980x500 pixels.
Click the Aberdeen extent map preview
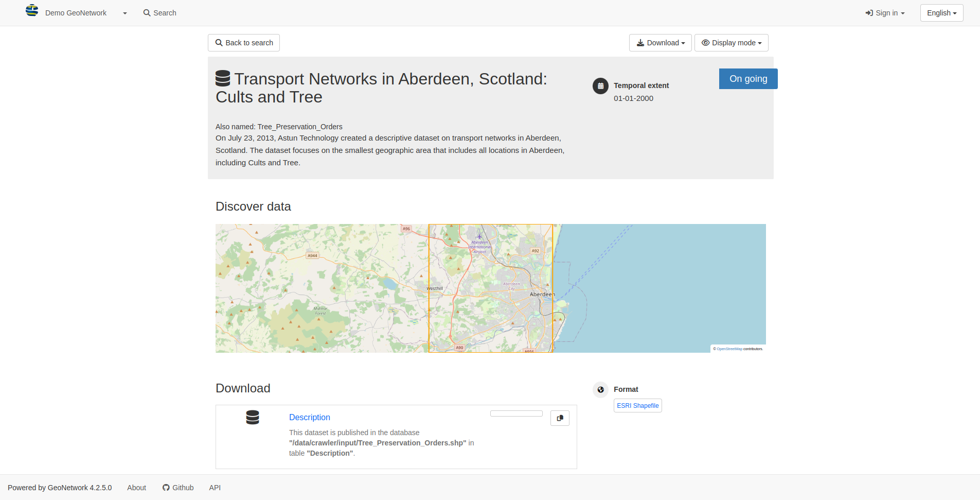[490, 288]
